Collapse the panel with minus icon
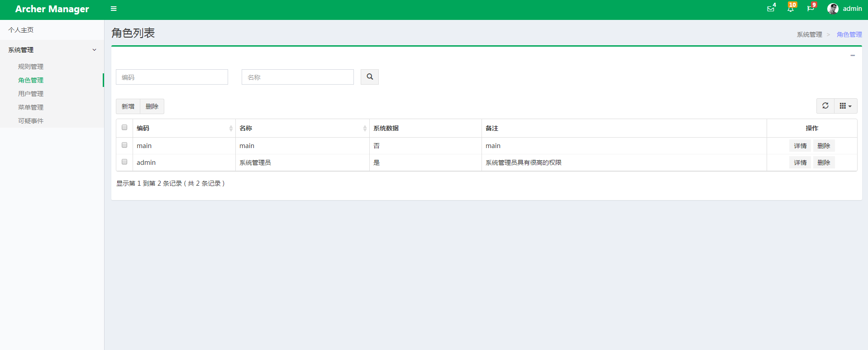This screenshot has width=868, height=350. point(852,55)
